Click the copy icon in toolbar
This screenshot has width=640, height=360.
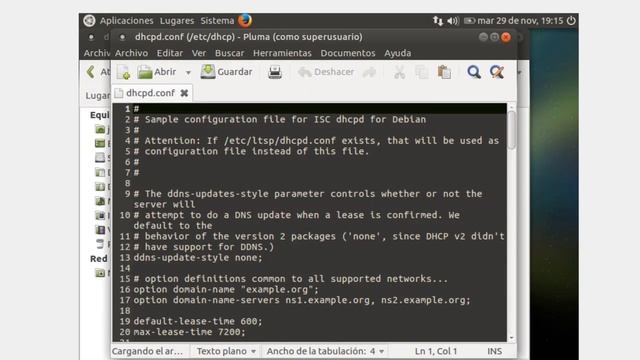[421, 72]
